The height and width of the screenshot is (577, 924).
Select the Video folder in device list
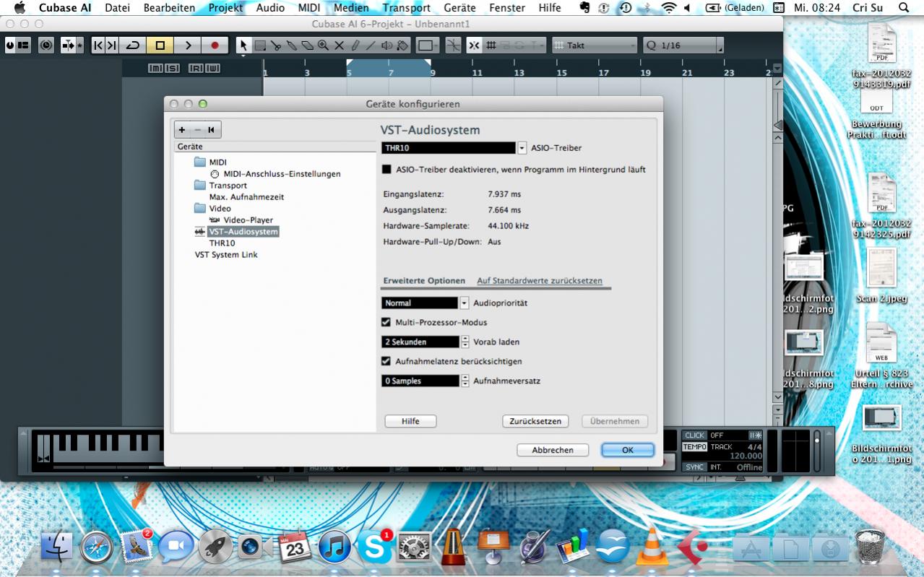tap(212, 209)
